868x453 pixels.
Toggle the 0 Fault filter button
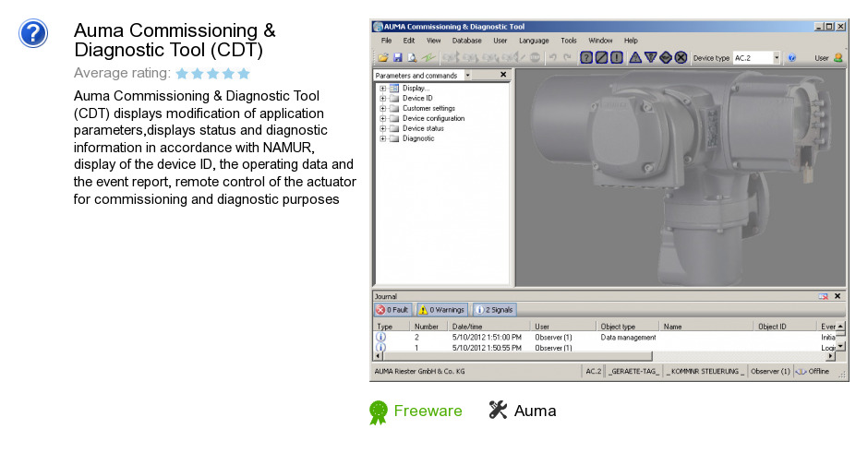(392, 310)
